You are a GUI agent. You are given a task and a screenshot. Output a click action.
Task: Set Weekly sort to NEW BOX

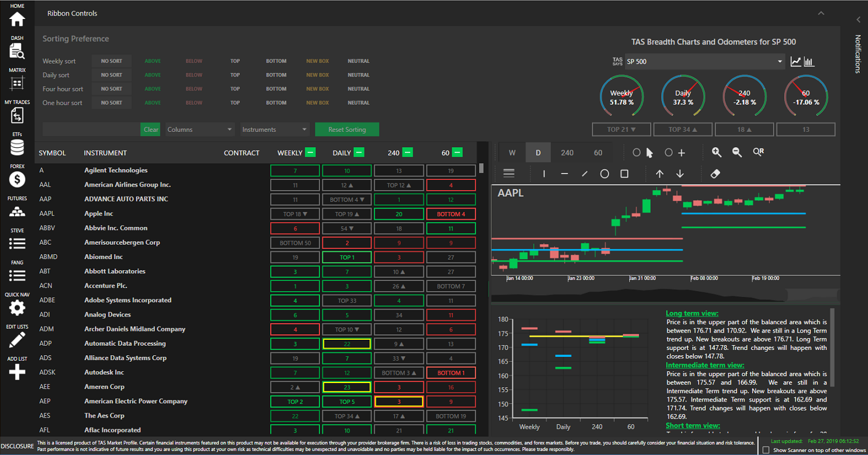click(318, 61)
